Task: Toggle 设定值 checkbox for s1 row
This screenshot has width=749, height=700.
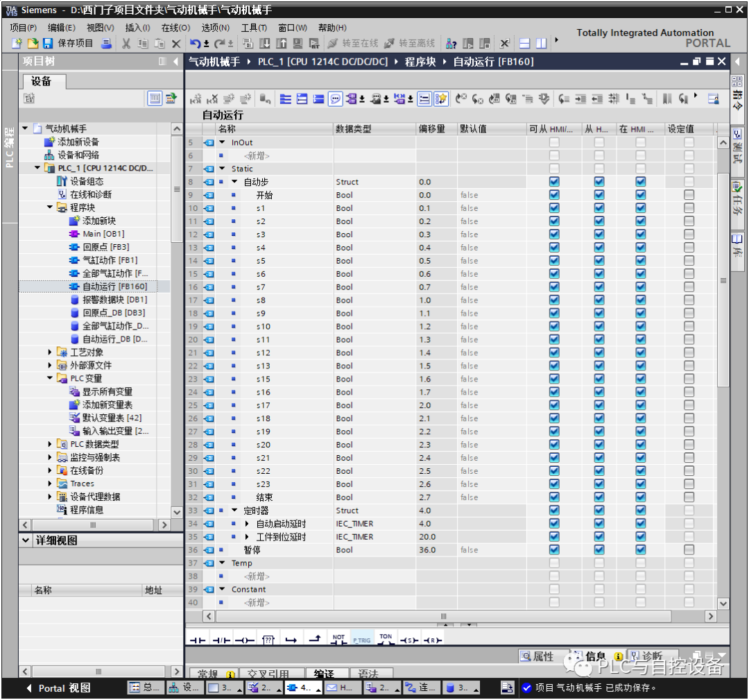Action: click(x=689, y=208)
